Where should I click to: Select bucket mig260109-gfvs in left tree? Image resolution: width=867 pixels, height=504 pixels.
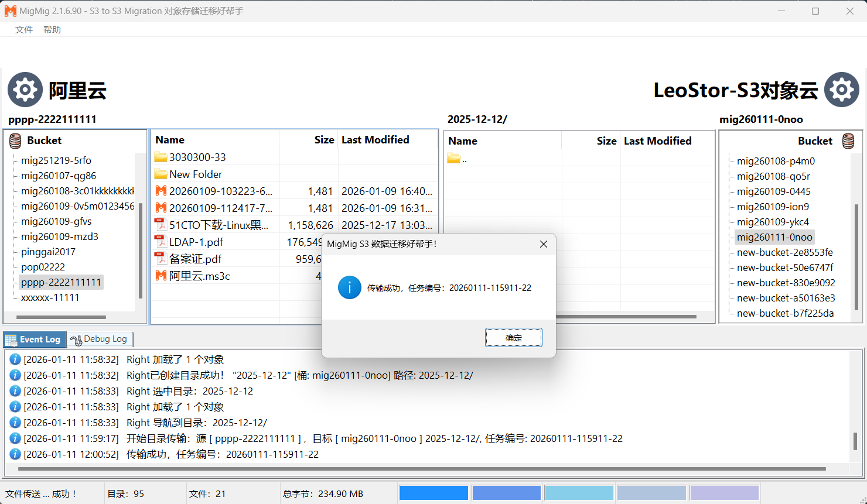click(56, 221)
